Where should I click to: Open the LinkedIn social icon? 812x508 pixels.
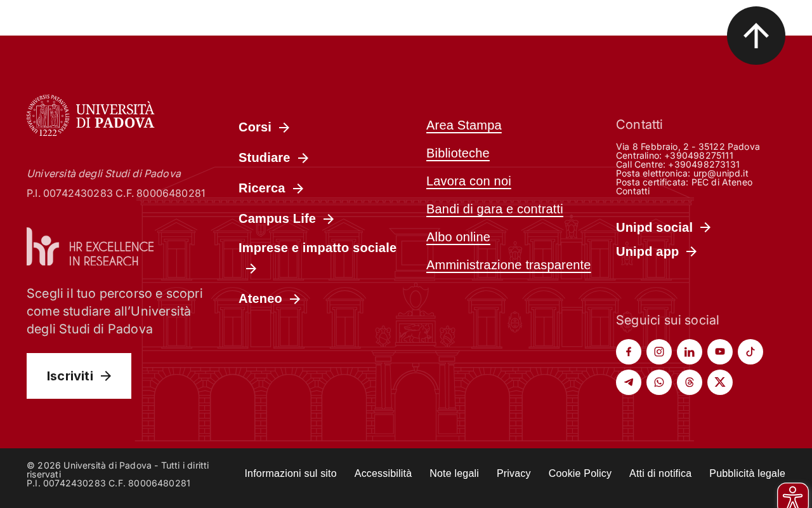click(x=690, y=352)
